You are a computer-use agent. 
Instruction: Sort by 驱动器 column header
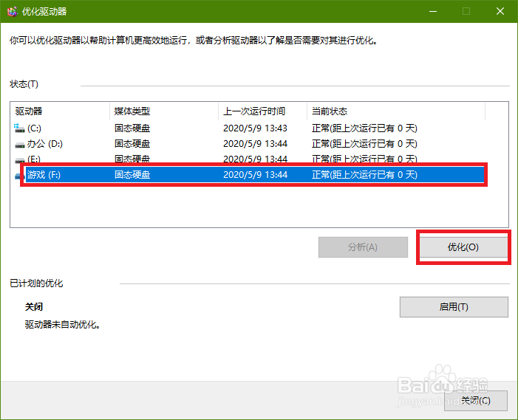click(61, 111)
